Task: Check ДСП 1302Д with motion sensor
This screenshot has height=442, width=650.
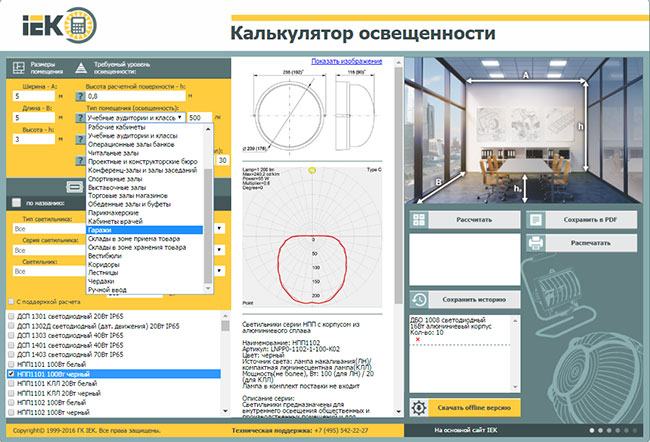Action: 11,326
